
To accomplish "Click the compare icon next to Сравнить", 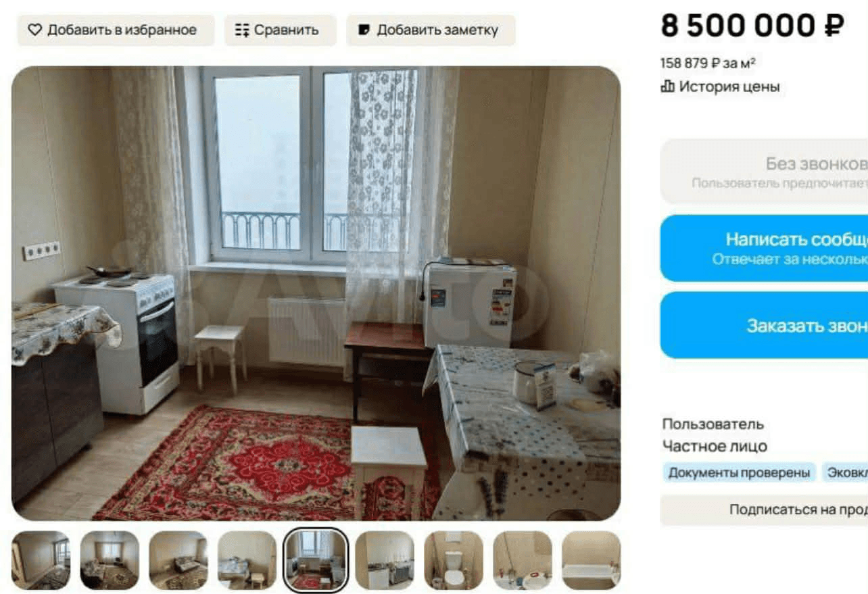I will [242, 30].
